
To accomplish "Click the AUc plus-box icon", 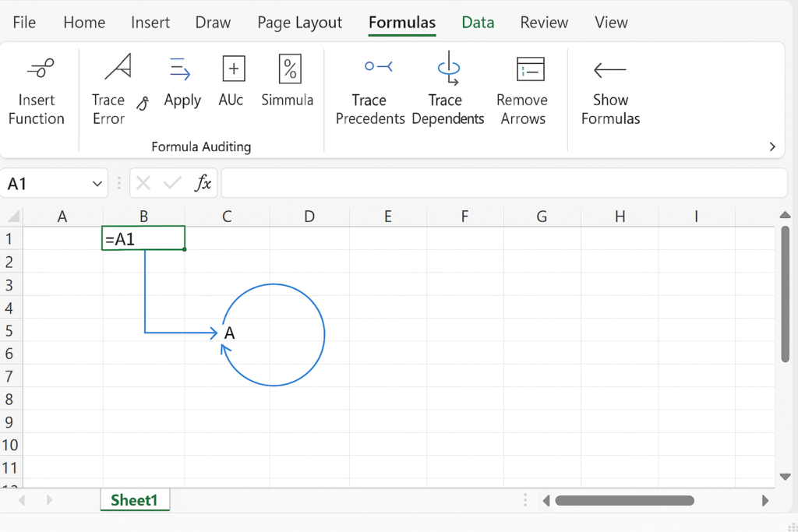I will [232, 69].
